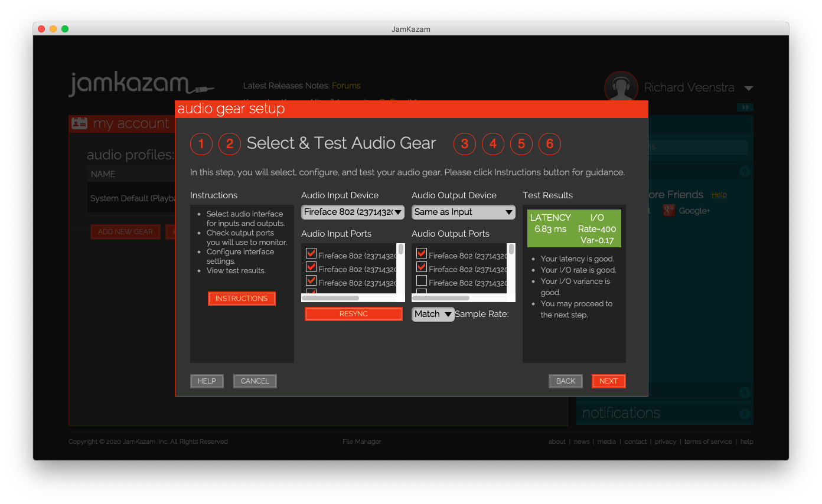Viewport: 822px width, 504px height.
Task: Cancel the audio gear setup
Action: pyautogui.click(x=255, y=381)
